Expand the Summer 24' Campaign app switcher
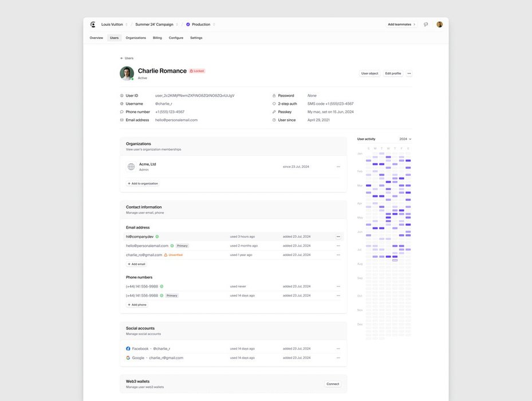Screen dimensions: 532x401 point(157,25)
